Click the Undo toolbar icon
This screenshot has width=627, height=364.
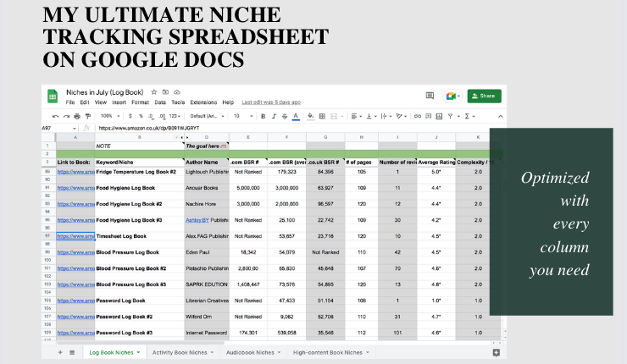(55, 116)
